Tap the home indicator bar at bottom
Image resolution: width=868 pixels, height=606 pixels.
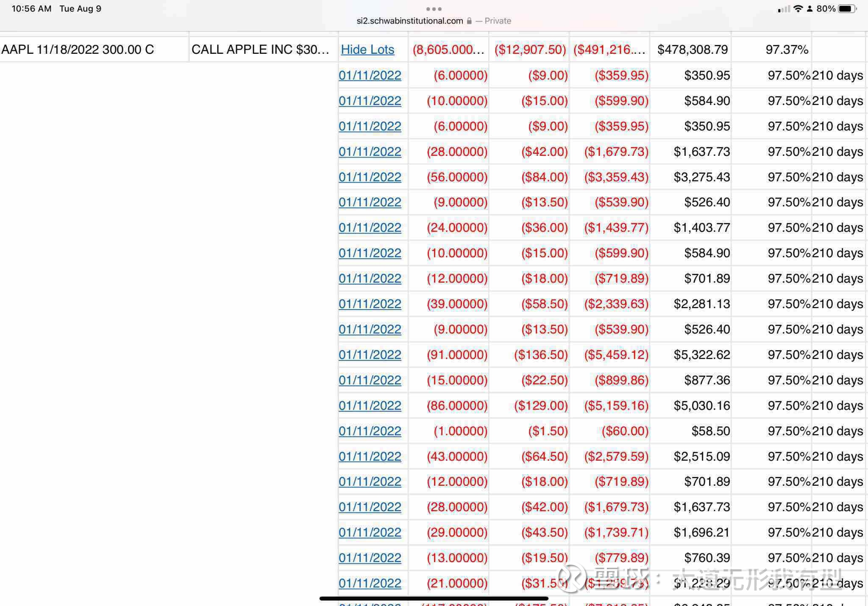coord(434,598)
